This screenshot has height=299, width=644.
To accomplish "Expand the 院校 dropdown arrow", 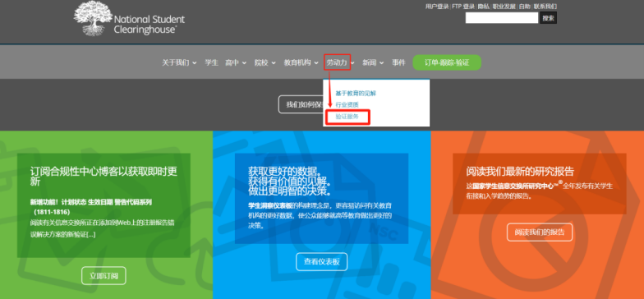I will [273, 62].
